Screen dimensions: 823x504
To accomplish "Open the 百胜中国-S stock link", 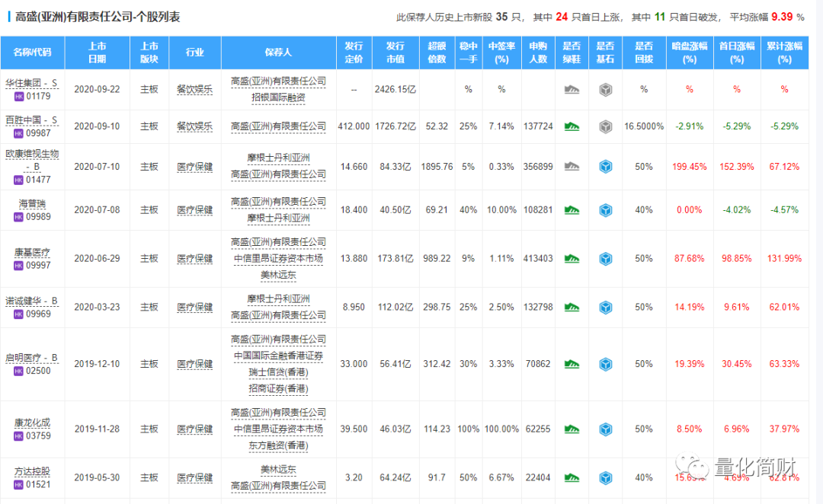I will [29, 118].
